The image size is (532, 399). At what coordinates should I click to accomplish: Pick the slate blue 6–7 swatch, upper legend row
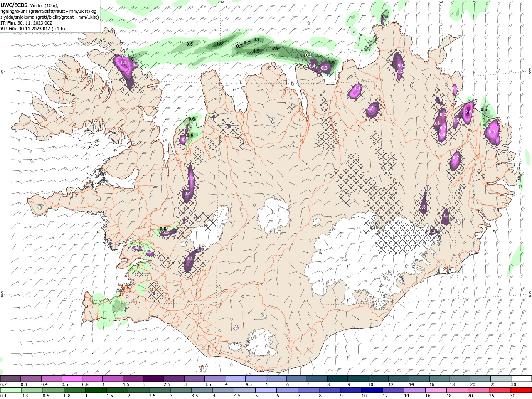[x=296, y=379]
